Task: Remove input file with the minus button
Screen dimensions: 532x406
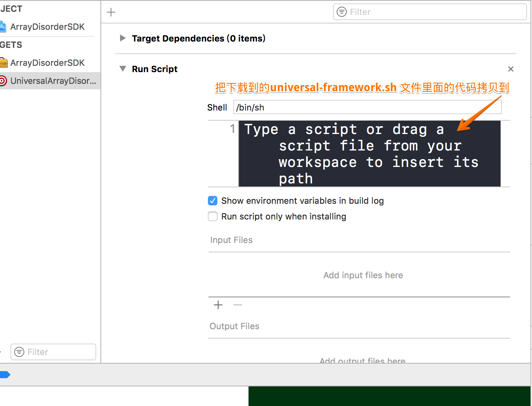Action: pyautogui.click(x=238, y=305)
